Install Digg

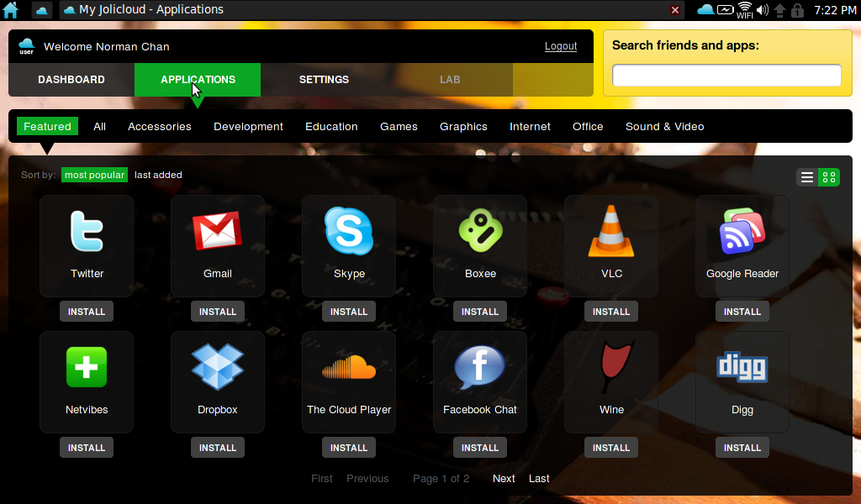(742, 448)
